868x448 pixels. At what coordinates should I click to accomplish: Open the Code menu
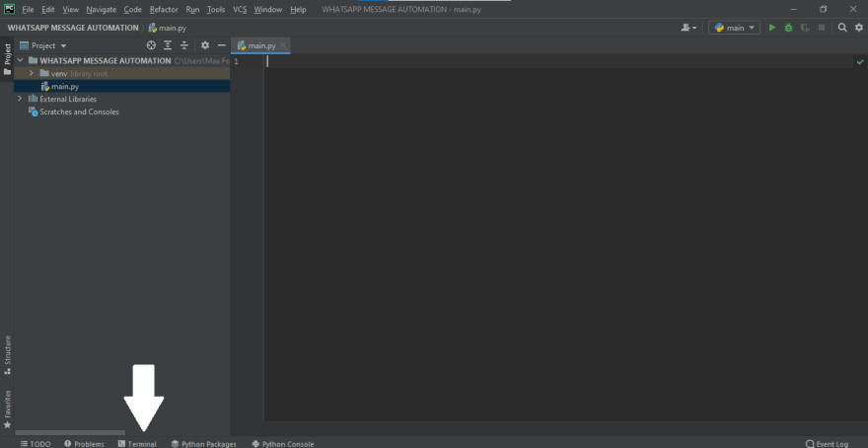[133, 10]
